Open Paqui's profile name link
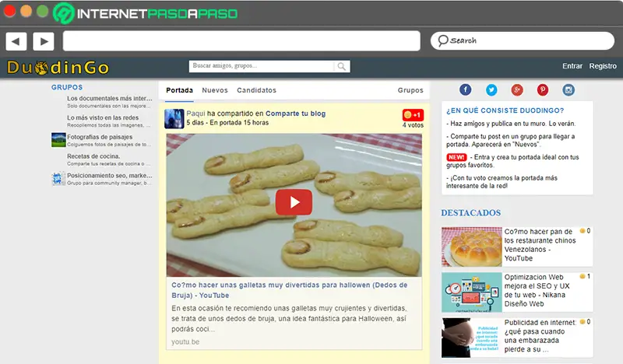Screen dimensions: 623x364 [195, 114]
